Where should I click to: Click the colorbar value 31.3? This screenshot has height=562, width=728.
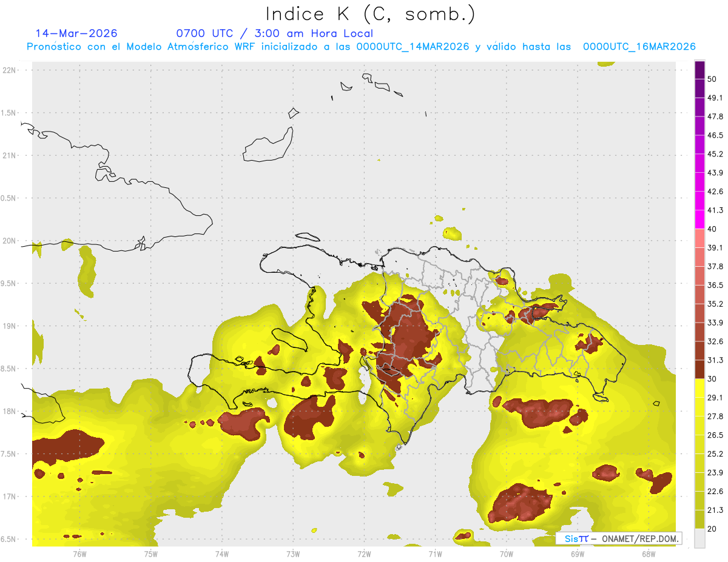pyautogui.click(x=716, y=360)
